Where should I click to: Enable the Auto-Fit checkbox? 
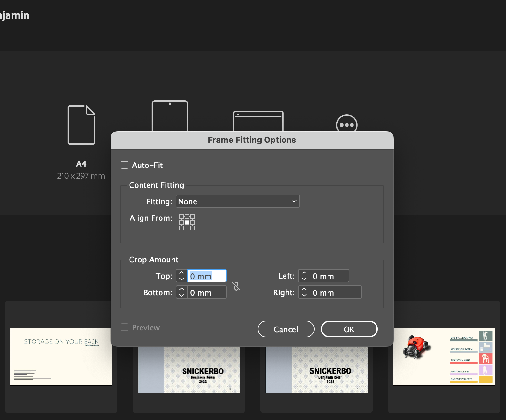[x=124, y=165]
